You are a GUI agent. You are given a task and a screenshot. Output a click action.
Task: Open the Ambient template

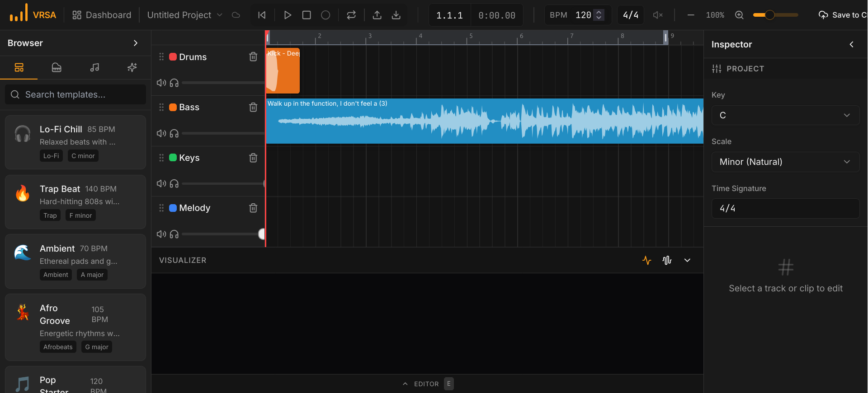tap(75, 261)
